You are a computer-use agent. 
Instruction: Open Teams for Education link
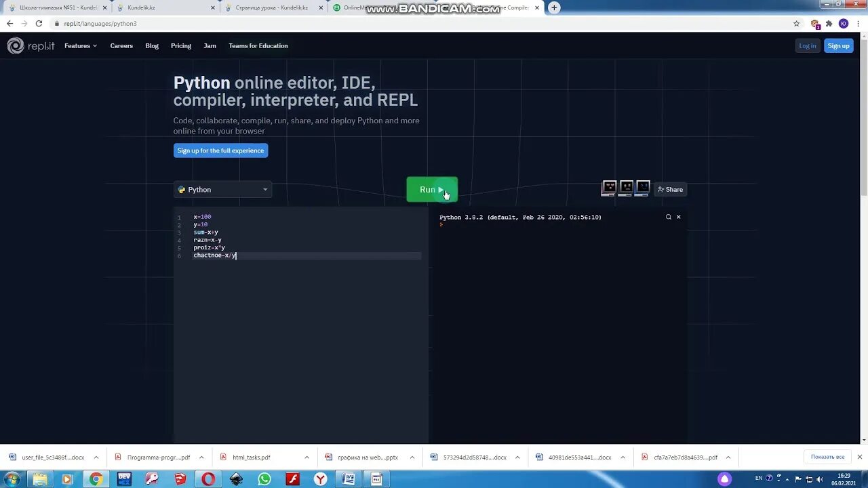pyautogui.click(x=258, y=46)
